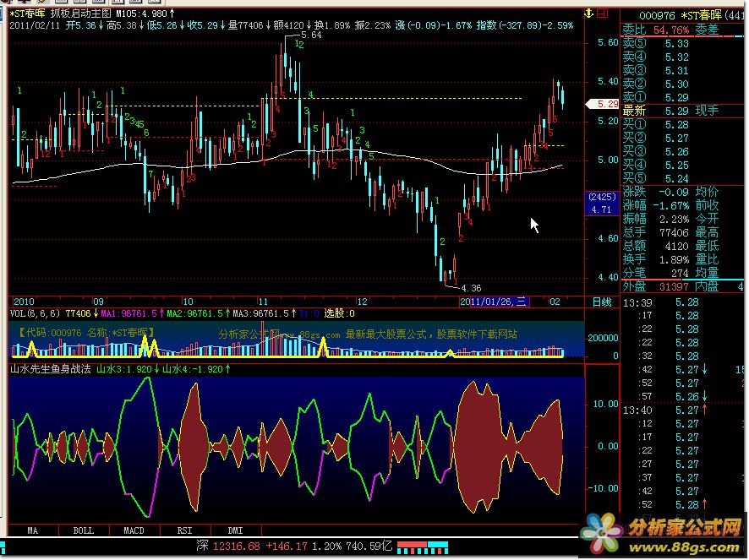Screen dimensions: 749x560
Task: Click the 11 month marker on time axis
Action: click(x=263, y=302)
